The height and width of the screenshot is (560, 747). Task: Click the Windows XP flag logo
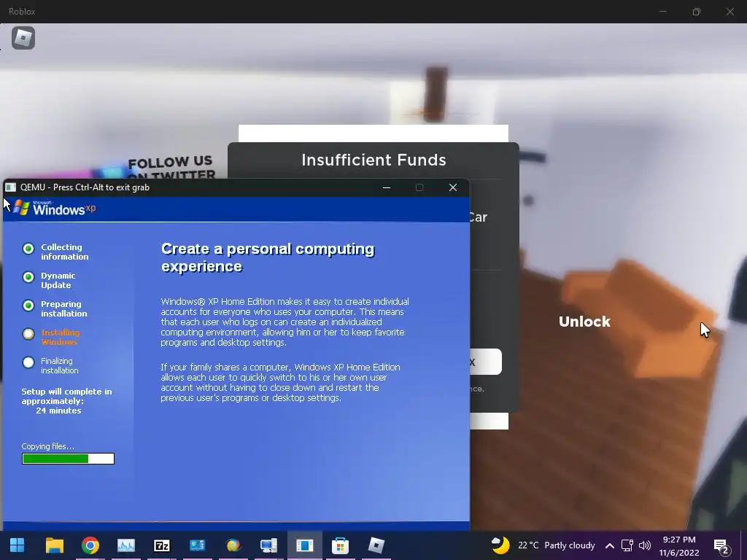21,208
